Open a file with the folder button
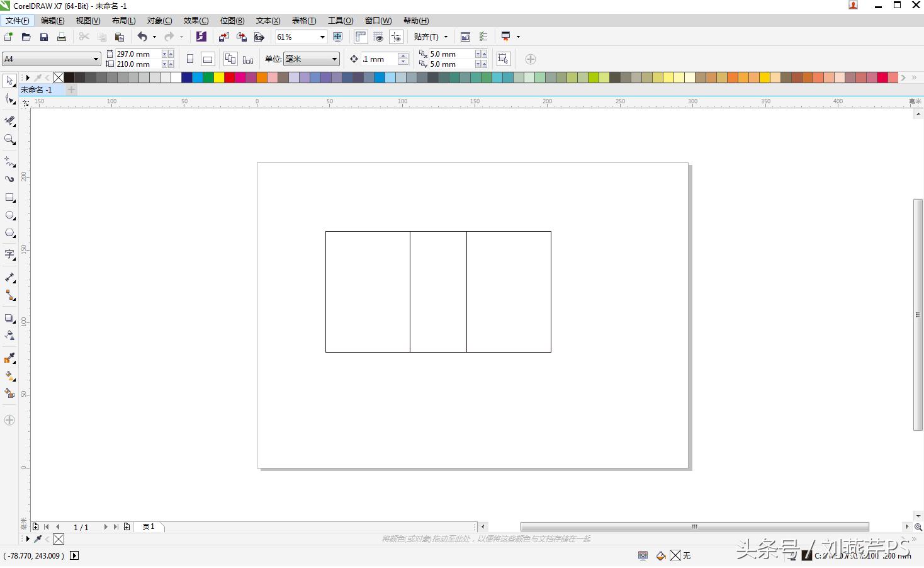The image size is (924, 568). (26, 37)
